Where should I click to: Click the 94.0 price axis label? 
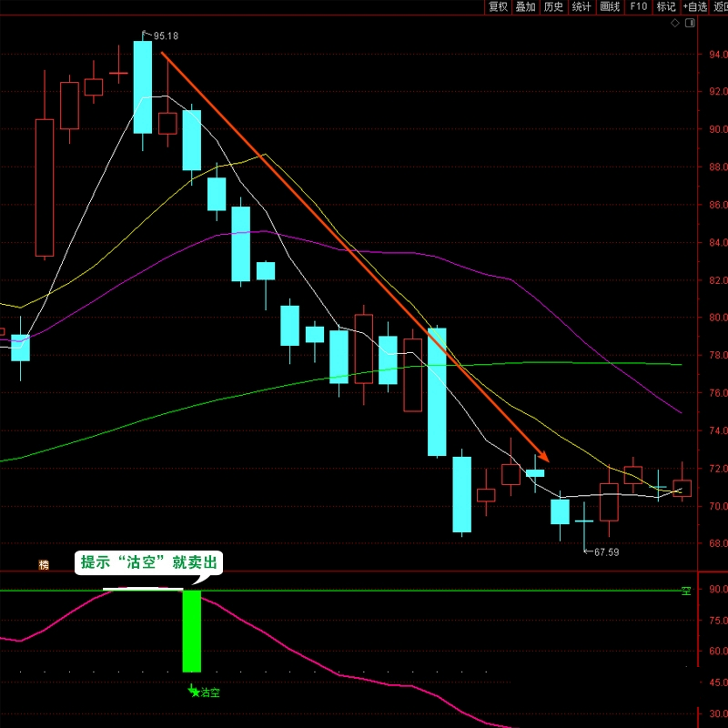[718, 55]
